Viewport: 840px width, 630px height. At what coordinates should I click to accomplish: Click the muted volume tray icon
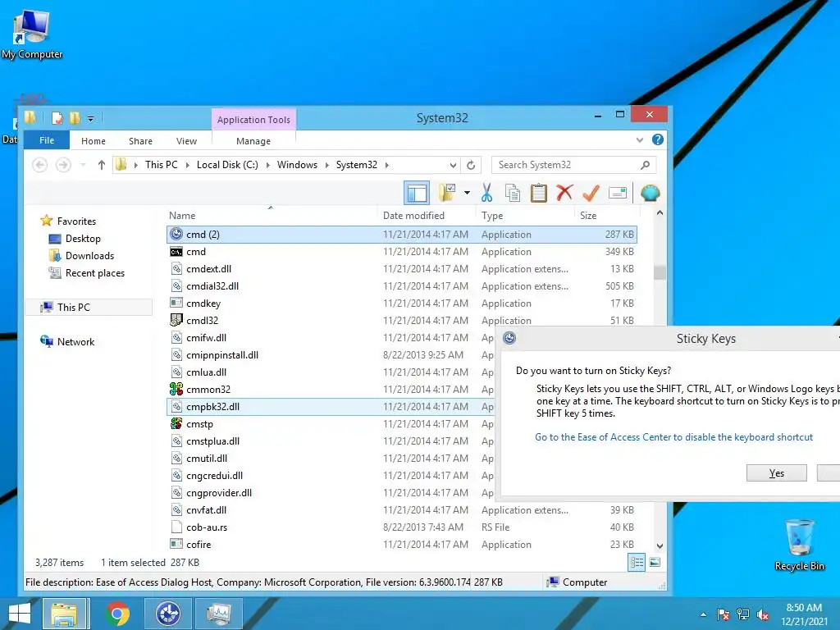763,615
